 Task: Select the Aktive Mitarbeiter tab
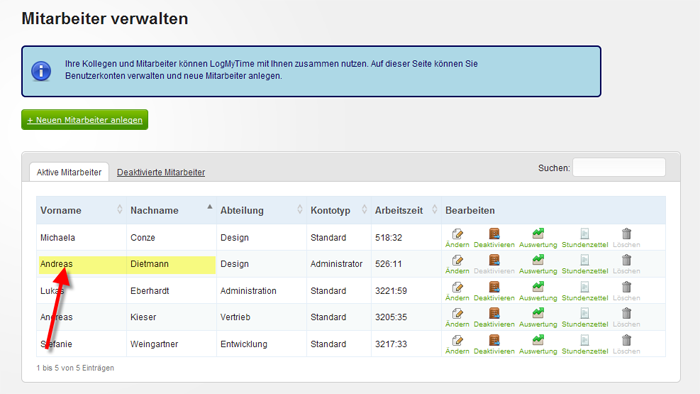[x=69, y=172]
